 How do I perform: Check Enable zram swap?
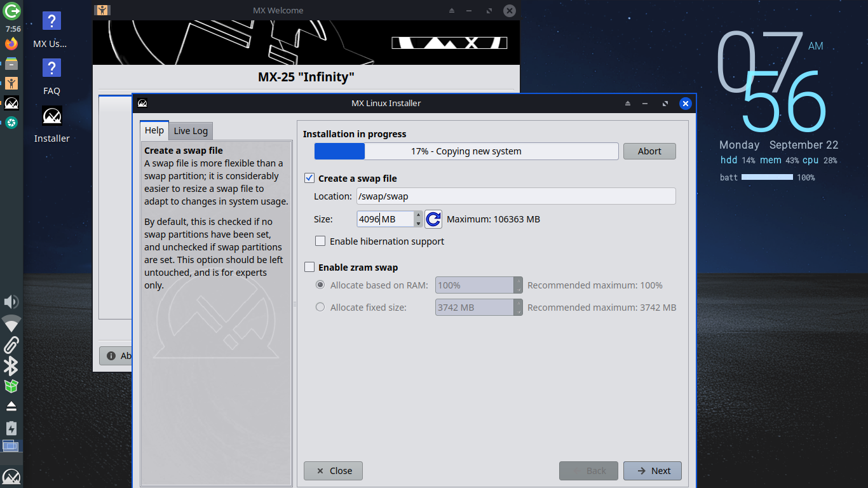pyautogui.click(x=309, y=268)
